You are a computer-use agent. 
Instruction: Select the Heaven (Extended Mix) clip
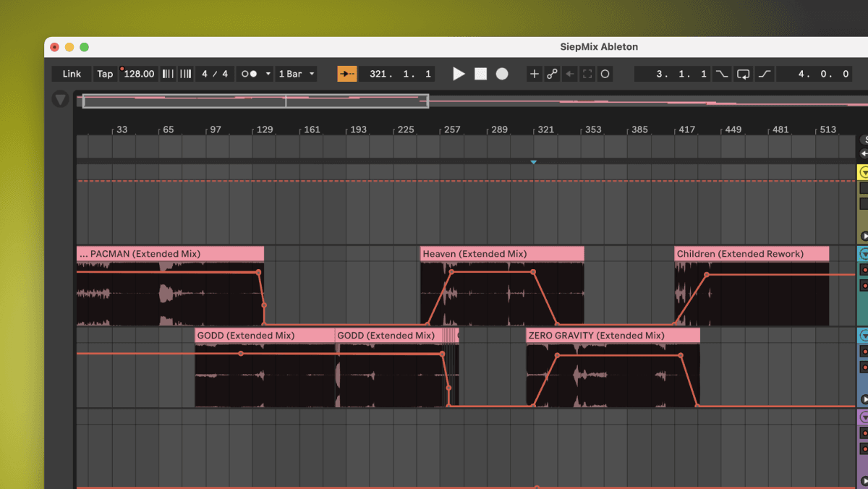point(502,254)
